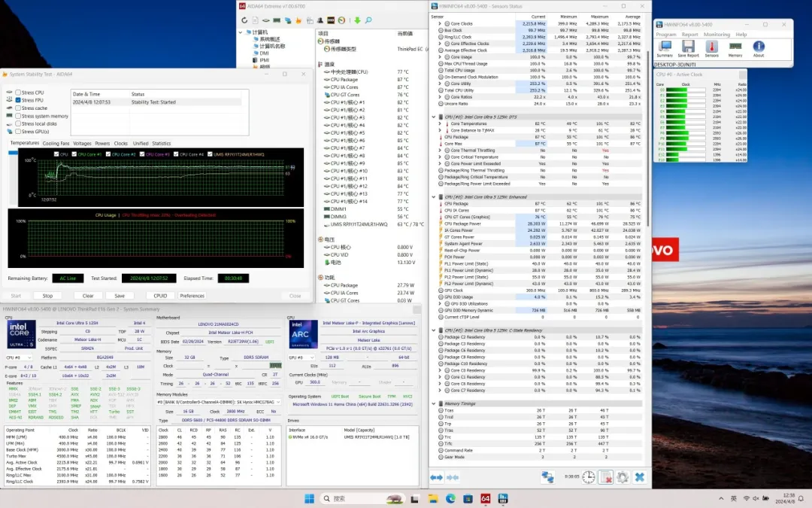Open the system tray hidden icons chevron
812x508 pixels.
click(721, 499)
